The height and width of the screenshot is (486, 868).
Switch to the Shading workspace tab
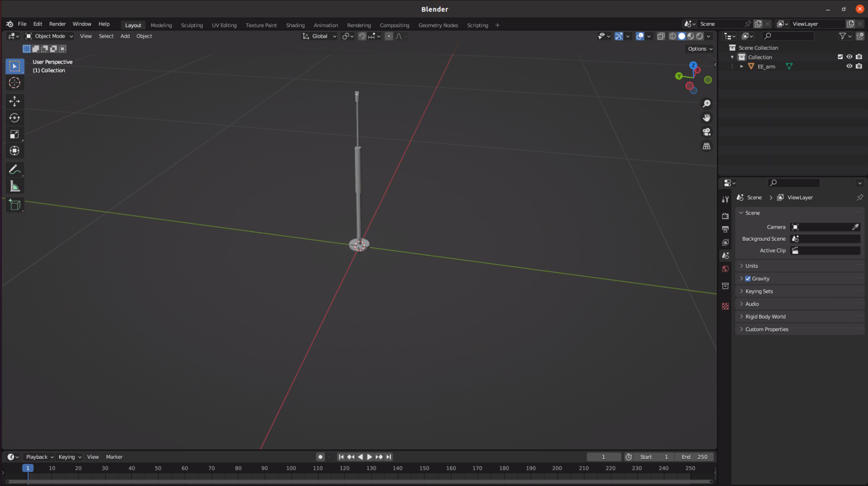point(295,25)
